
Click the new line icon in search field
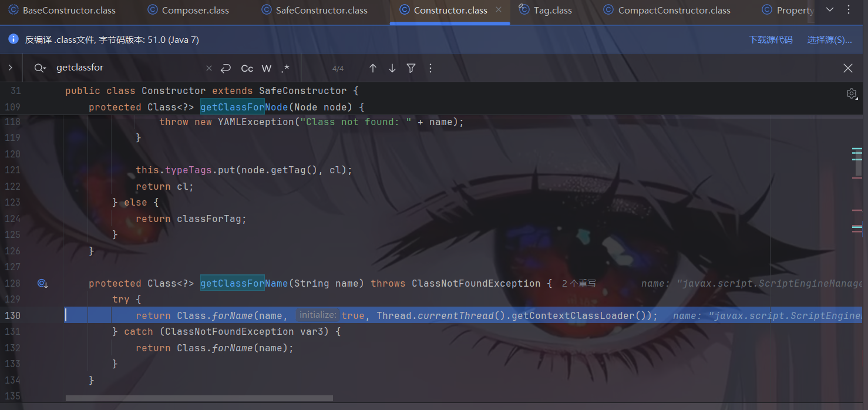pyautogui.click(x=226, y=68)
